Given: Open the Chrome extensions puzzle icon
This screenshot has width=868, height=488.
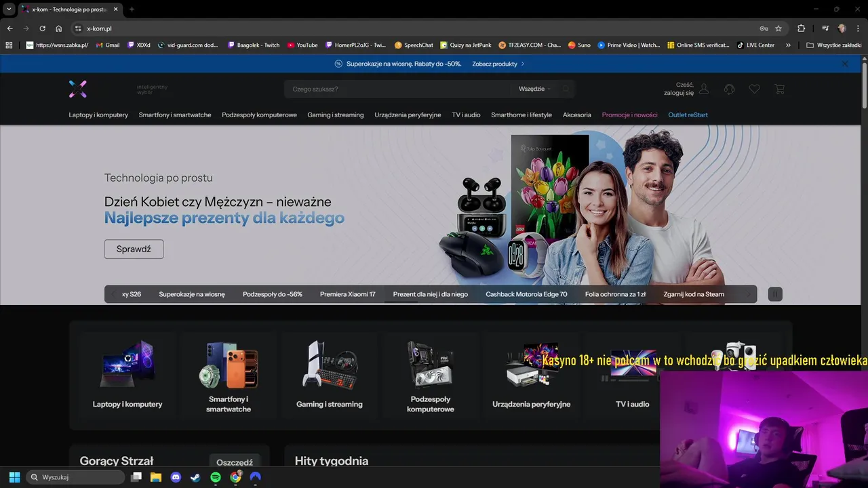Looking at the screenshot, I should 801,28.
